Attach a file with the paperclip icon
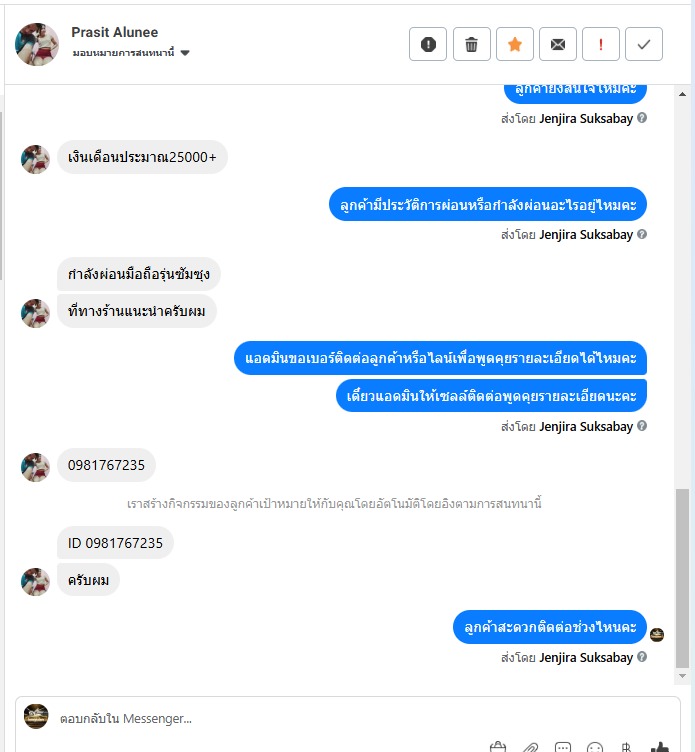Image resolution: width=695 pixels, height=752 pixels. pos(530,747)
